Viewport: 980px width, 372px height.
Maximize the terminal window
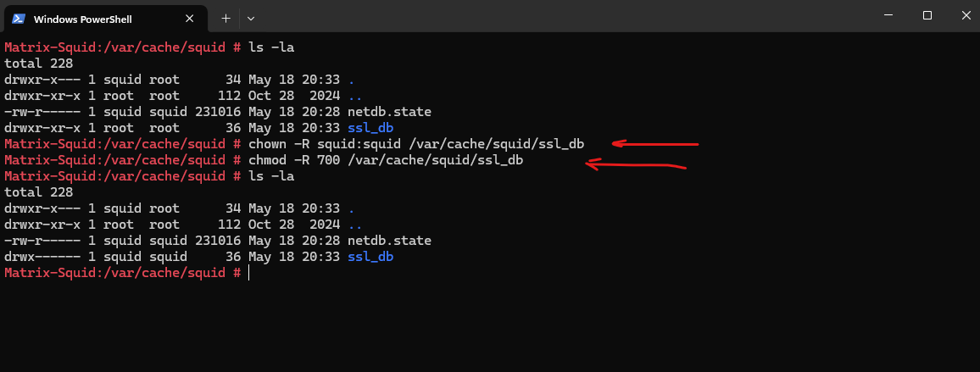pyautogui.click(x=927, y=15)
